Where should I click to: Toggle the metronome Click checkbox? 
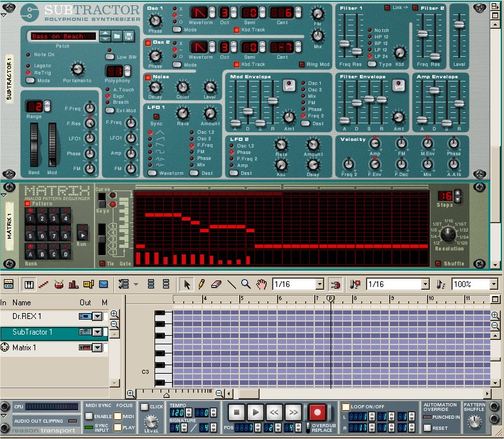[144, 407]
